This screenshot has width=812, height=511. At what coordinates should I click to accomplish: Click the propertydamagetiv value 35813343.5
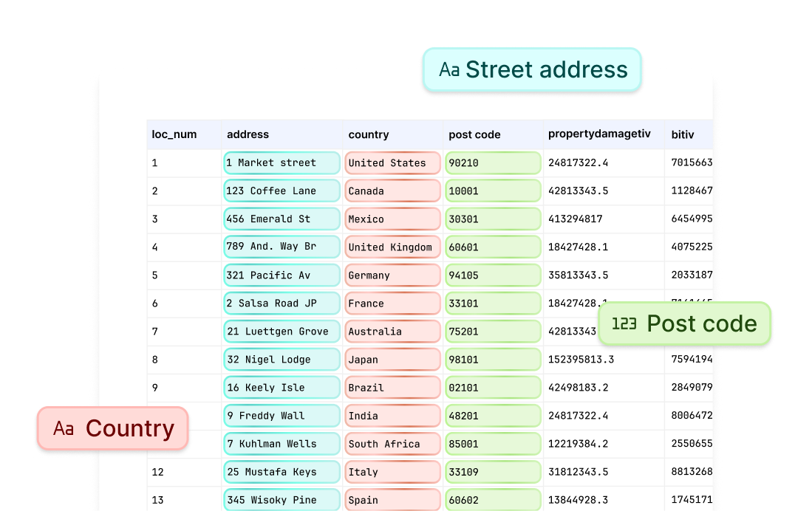(578, 275)
